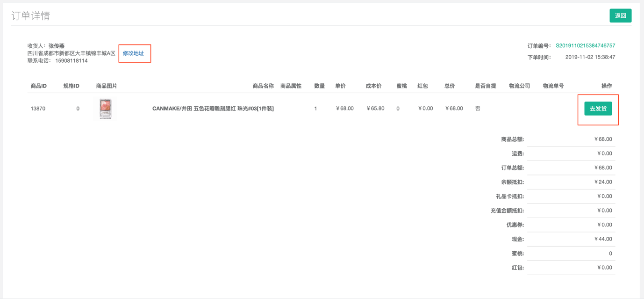This screenshot has width=644, height=299.
Task: Select the recipient name 张传燕
Action: click(57, 46)
